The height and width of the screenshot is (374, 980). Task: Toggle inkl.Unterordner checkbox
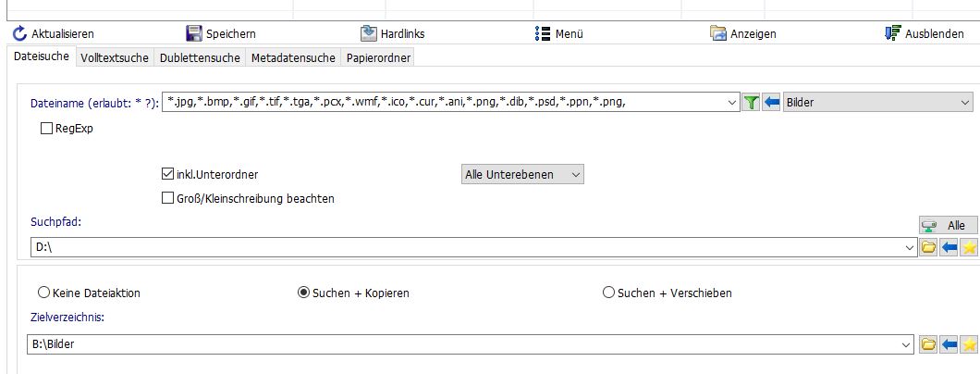point(167,174)
